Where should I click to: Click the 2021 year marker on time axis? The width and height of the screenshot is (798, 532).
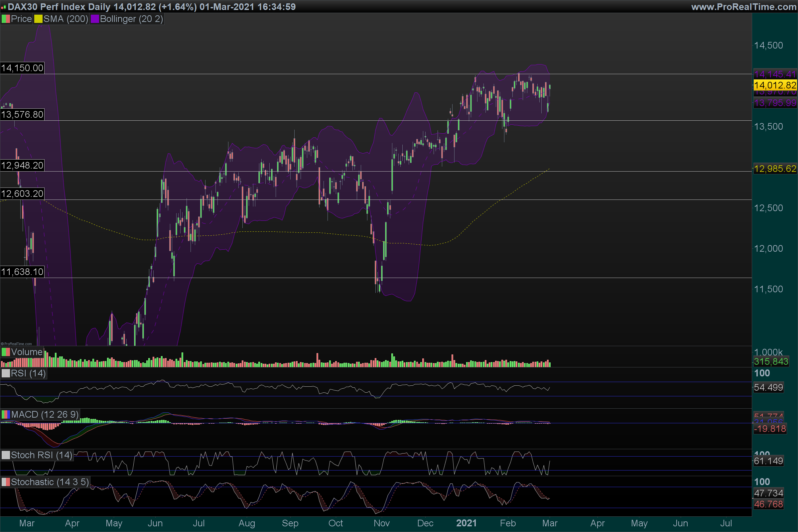[x=466, y=523]
